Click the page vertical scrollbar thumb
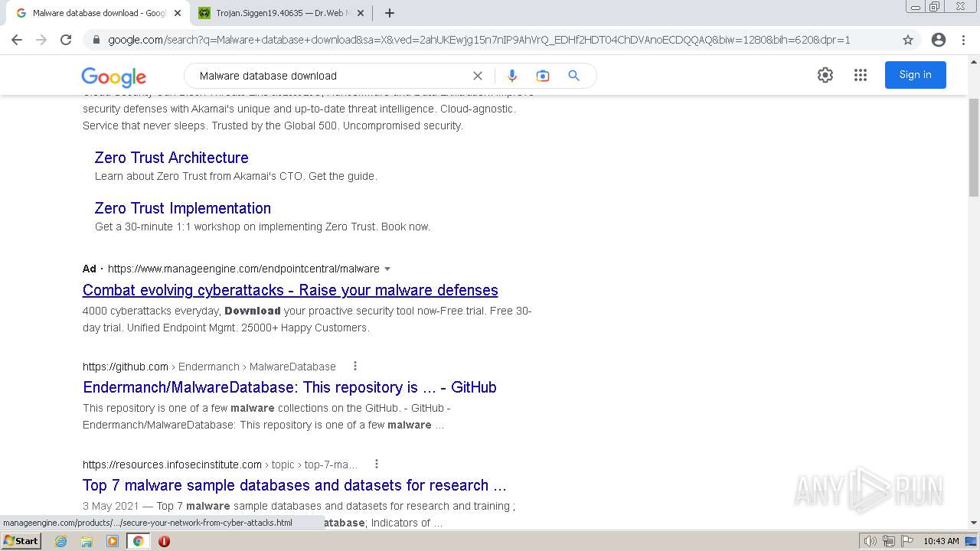 point(974,147)
